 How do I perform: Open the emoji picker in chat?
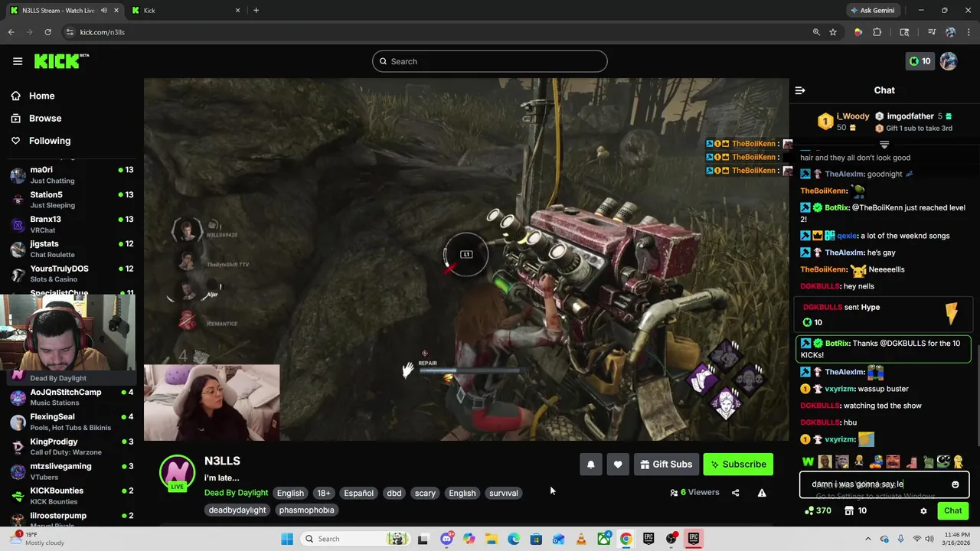click(x=955, y=484)
